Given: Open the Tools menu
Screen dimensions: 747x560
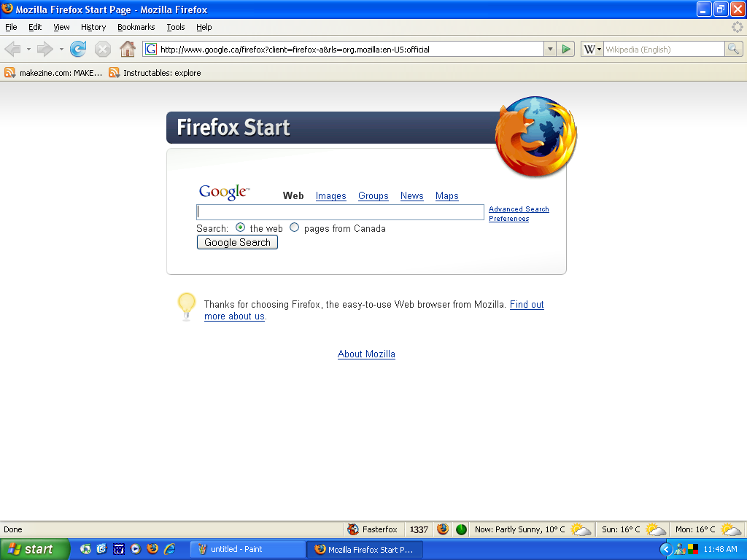Looking at the screenshot, I should click(176, 27).
